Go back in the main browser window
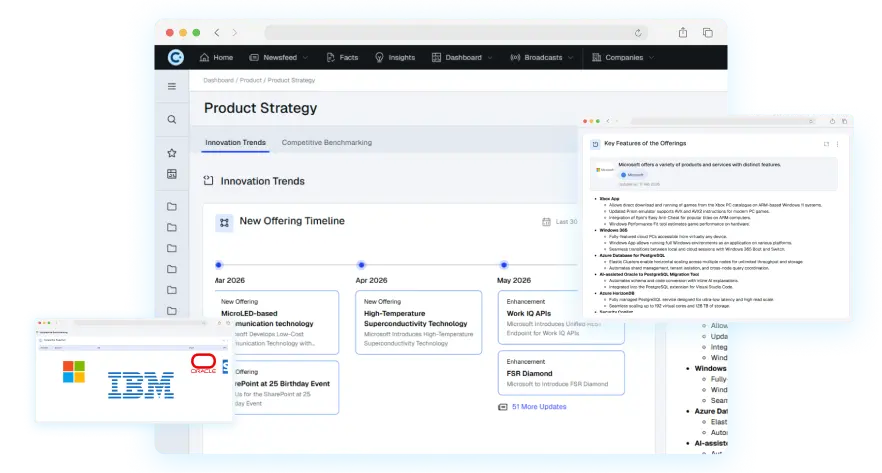The height and width of the screenshot is (473, 882). (x=217, y=33)
